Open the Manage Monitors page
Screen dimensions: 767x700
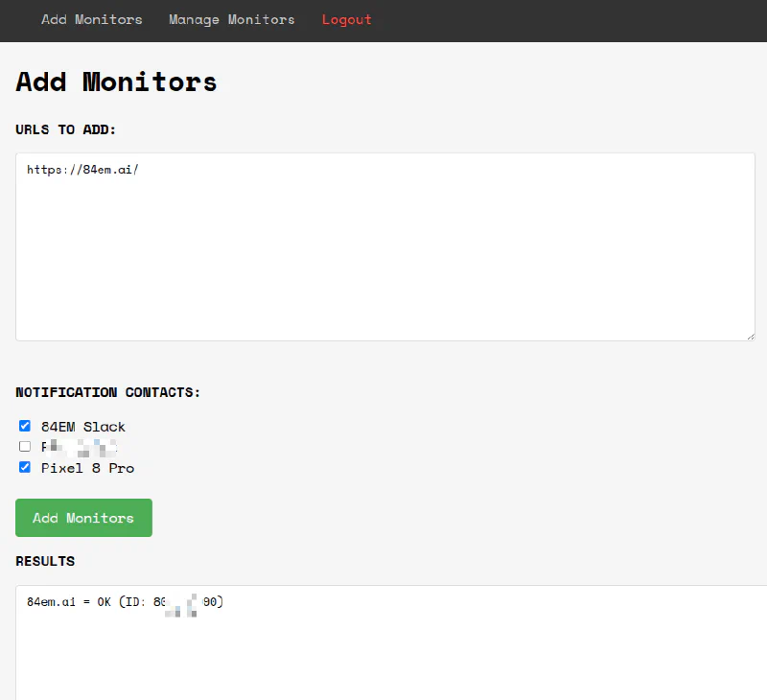[x=231, y=19]
